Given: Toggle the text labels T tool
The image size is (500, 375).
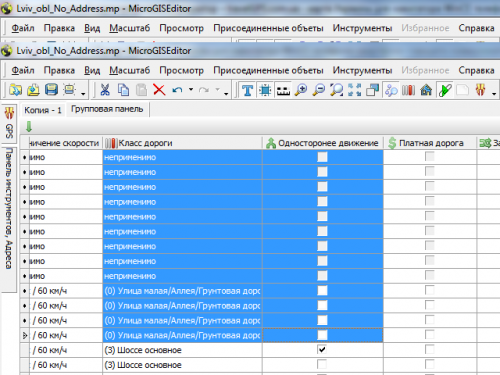Looking at the screenshot, I should [247, 90].
